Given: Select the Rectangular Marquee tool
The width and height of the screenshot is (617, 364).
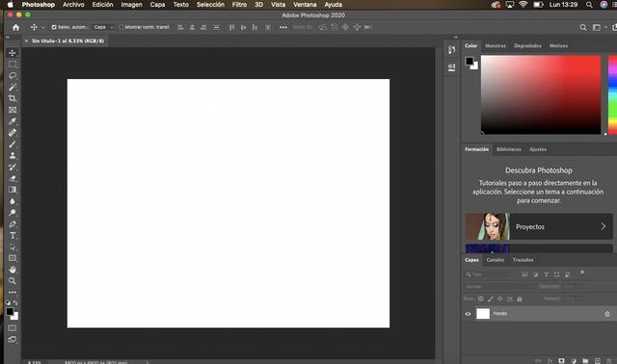Looking at the screenshot, I should click(13, 65).
